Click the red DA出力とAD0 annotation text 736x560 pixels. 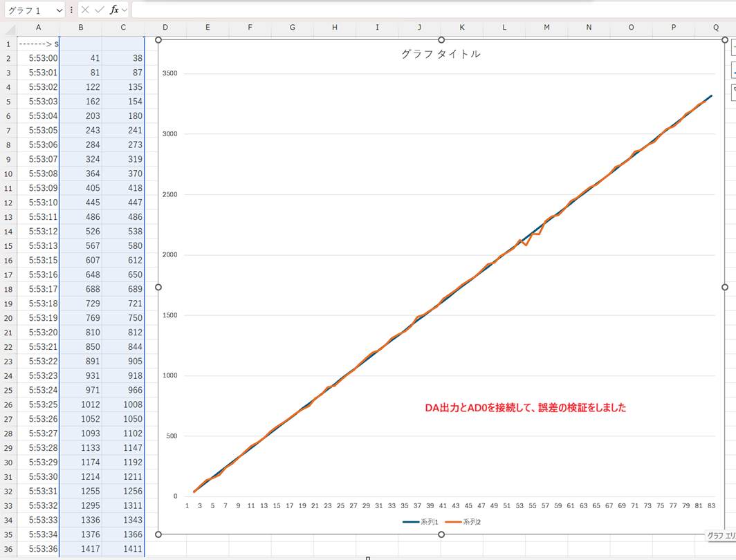(x=525, y=408)
